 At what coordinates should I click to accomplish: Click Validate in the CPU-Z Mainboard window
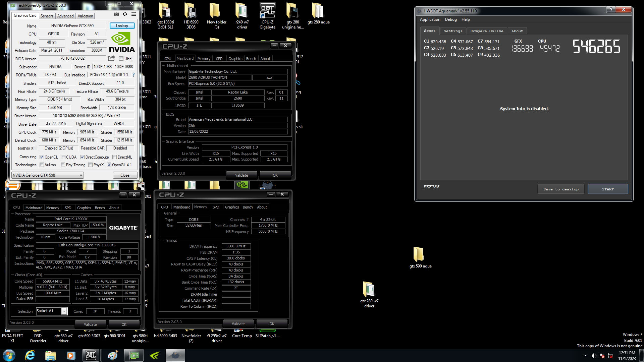pyautogui.click(x=241, y=175)
